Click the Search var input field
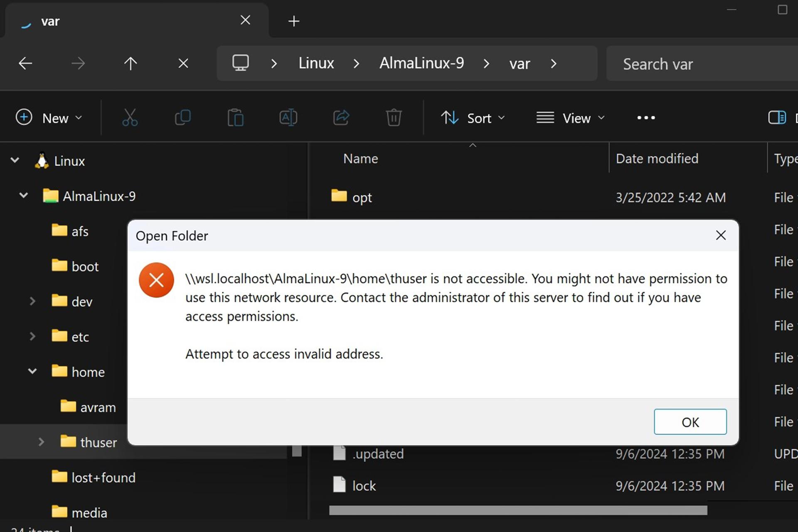Screen dimensions: 798x532 702,64
